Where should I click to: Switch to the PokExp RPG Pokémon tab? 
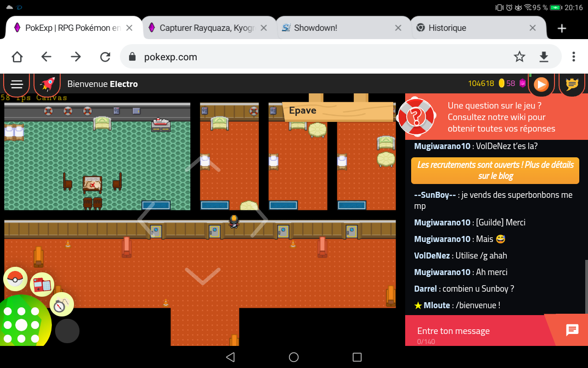coord(73,28)
